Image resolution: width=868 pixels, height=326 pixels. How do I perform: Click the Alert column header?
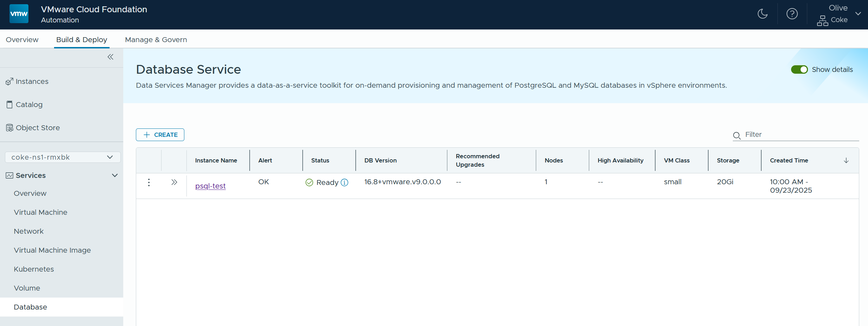tap(265, 160)
